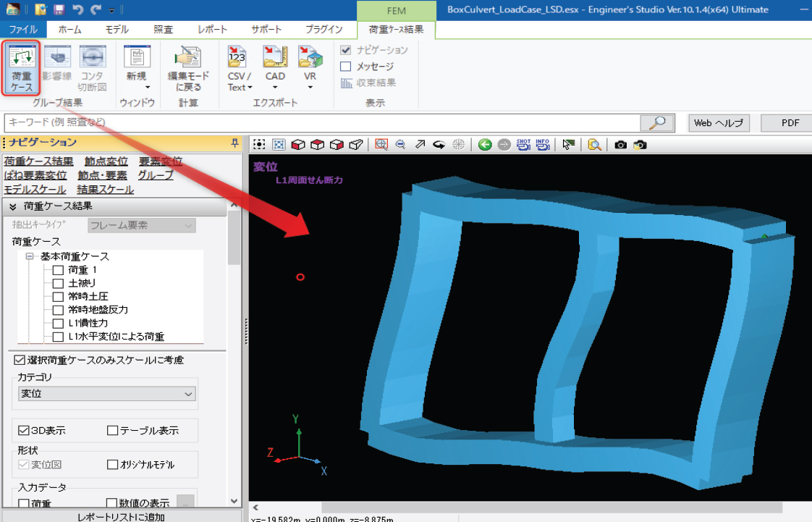Screen dimensions: 812x522
Task: Enable the テーブル表示 checkbox
Action: coord(112,430)
